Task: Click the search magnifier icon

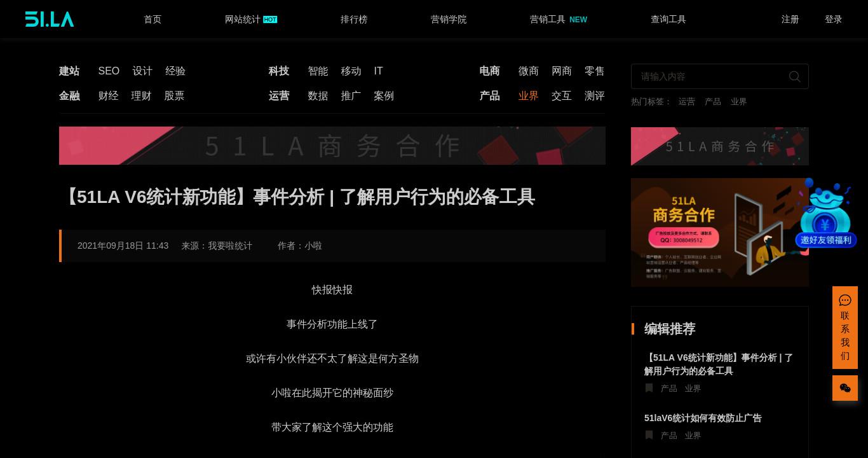Action: point(794,76)
